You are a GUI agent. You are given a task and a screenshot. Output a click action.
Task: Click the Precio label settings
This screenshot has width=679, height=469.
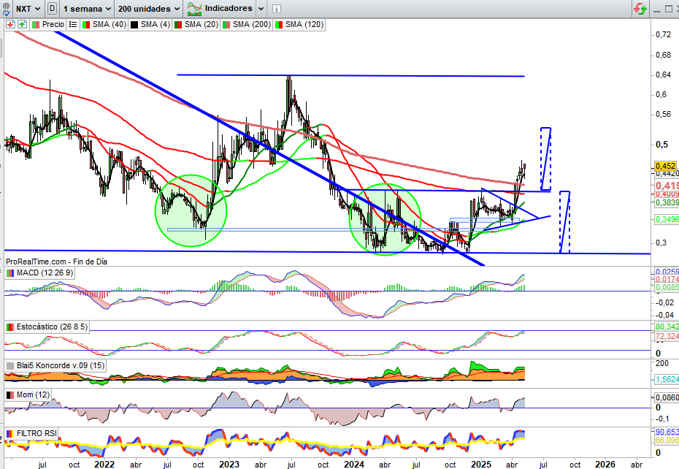click(53, 25)
